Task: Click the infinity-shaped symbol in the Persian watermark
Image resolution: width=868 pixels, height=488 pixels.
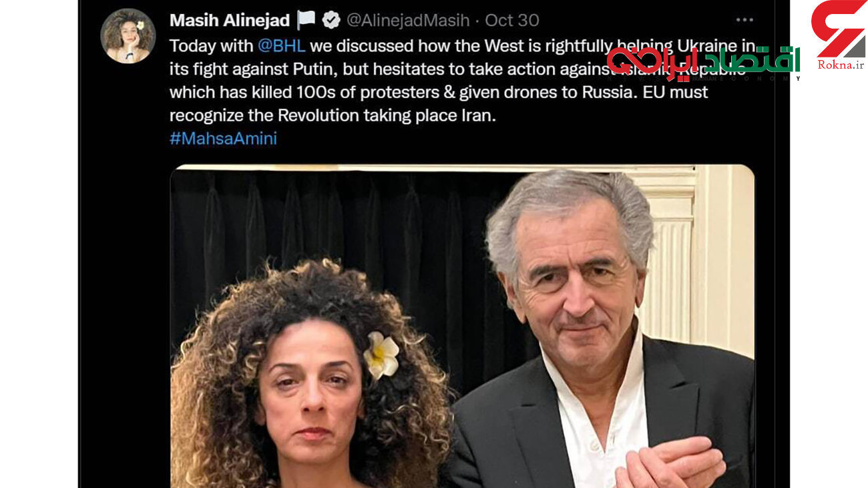Action: 634,61
